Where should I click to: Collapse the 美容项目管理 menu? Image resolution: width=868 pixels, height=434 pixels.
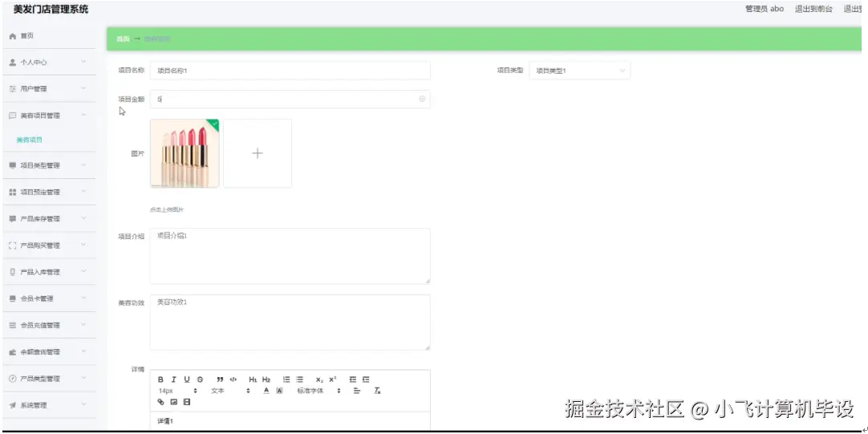(48, 116)
